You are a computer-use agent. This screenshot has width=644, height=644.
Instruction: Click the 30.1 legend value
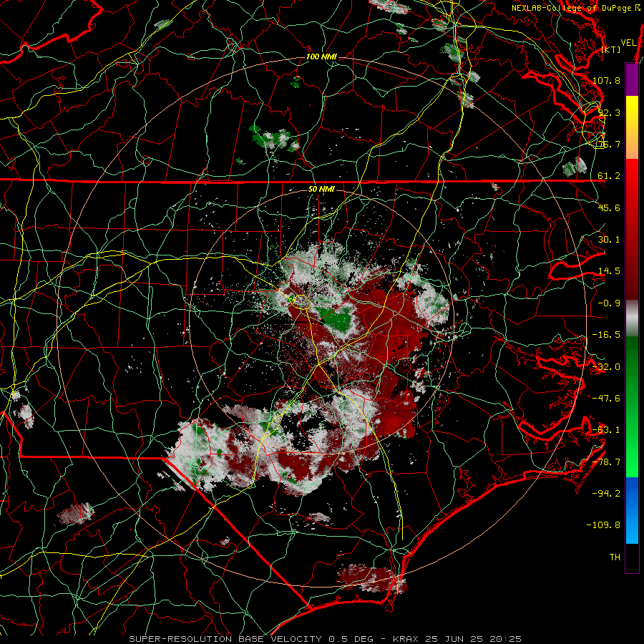point(609,240)
